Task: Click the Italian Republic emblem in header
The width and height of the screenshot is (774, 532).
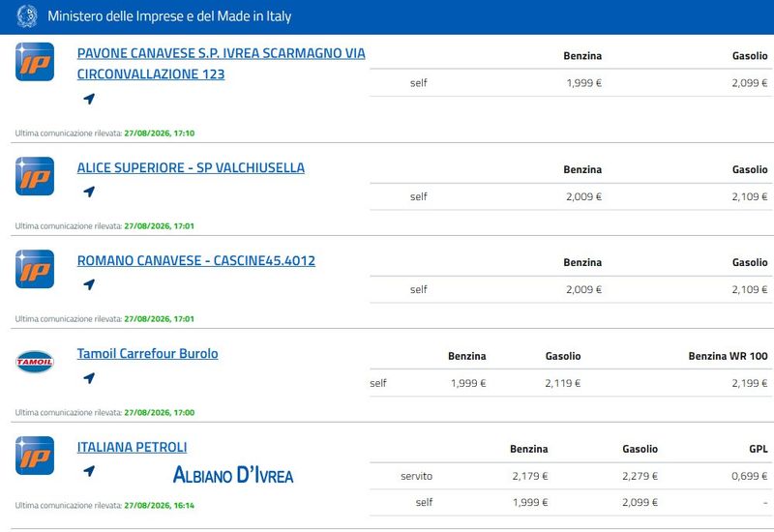Action: click(27, 16)
